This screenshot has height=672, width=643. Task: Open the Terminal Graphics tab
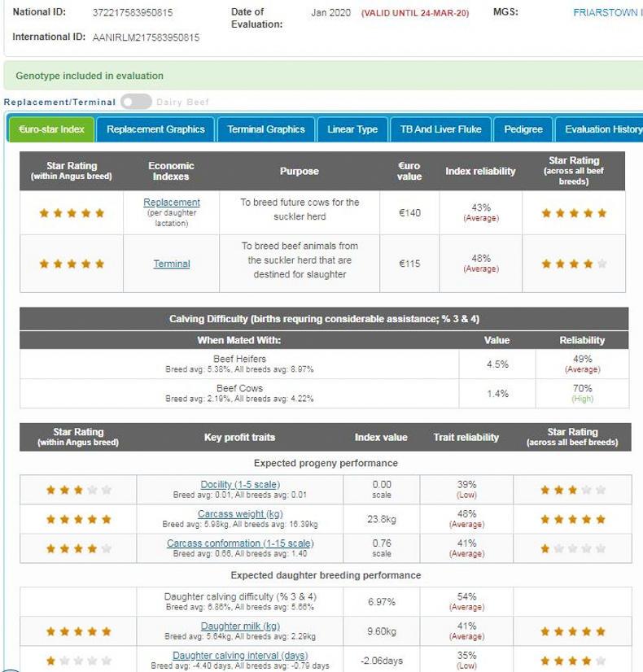pos(266,129)
